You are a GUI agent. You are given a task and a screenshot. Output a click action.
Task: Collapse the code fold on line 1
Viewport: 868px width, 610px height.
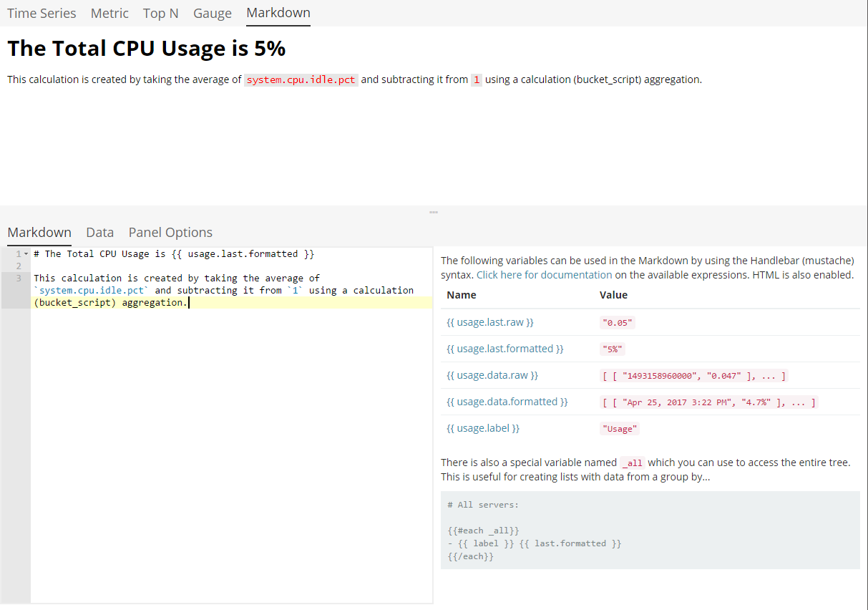pos(27,253)
